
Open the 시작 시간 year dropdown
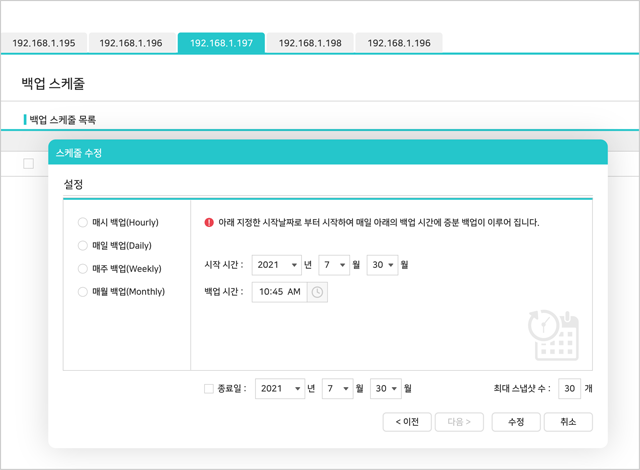pyautogui.click(x=277, y=265)
